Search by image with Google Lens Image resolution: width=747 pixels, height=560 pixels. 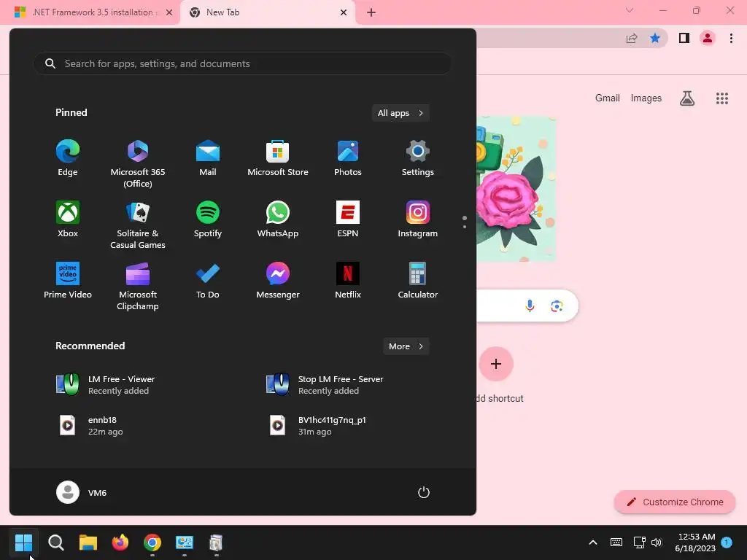click(x=557, y=306)
